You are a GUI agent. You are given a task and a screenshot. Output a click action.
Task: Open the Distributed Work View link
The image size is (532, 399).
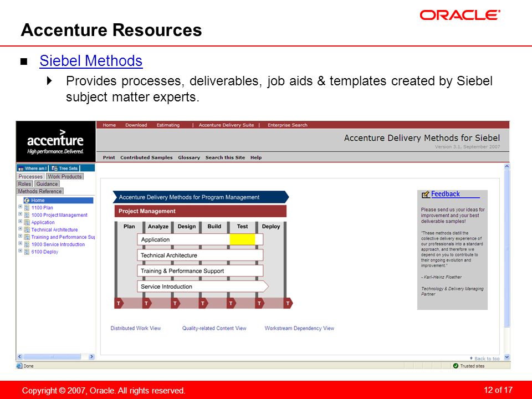pos(136,328)
